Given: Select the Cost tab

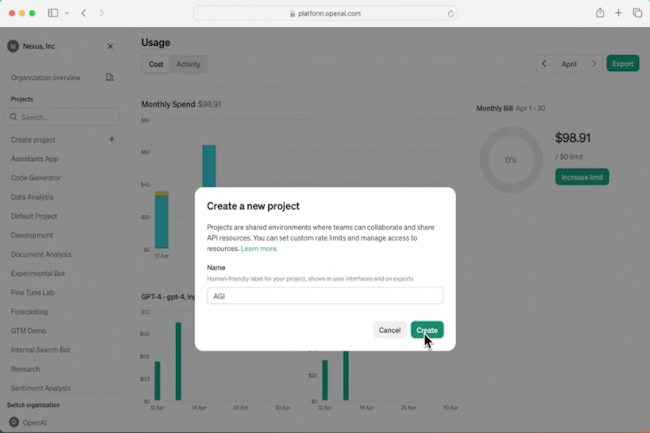Looking at the screenshot, I should coord(156,64).
